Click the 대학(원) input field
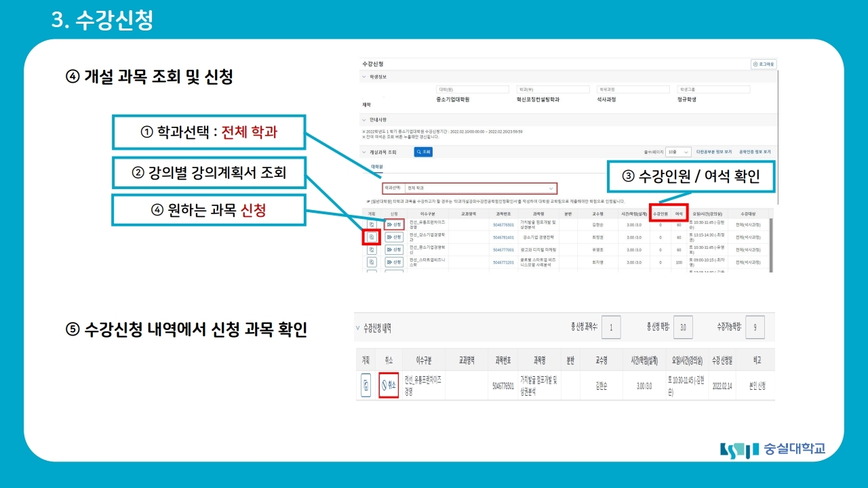 point(472,89)
